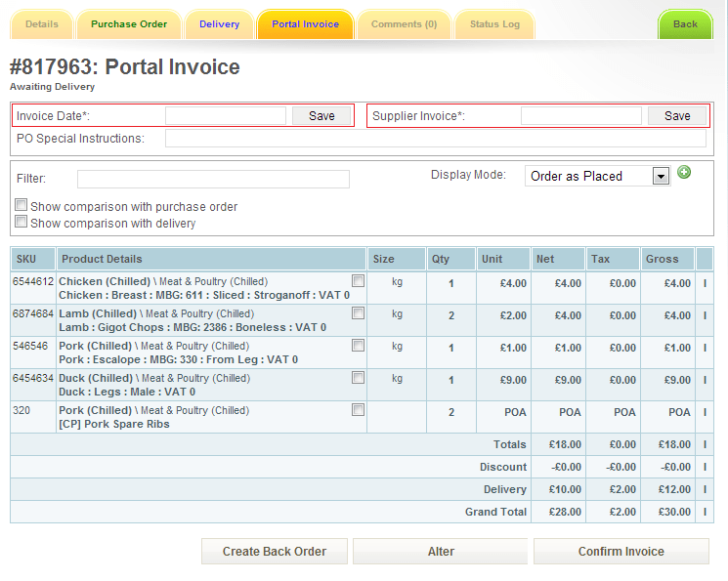
Task: Click the Qty column header
Action: pyautogui.click(x=450, y=259)
